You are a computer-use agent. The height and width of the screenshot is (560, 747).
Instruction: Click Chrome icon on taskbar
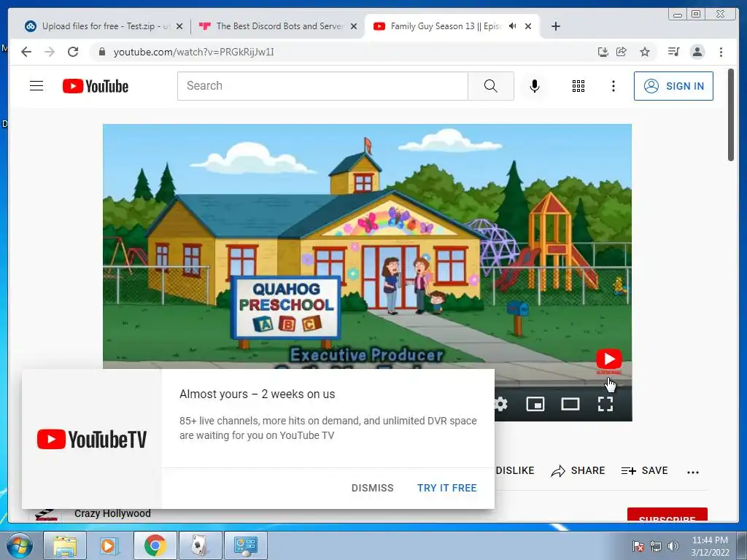pos(155,545)
